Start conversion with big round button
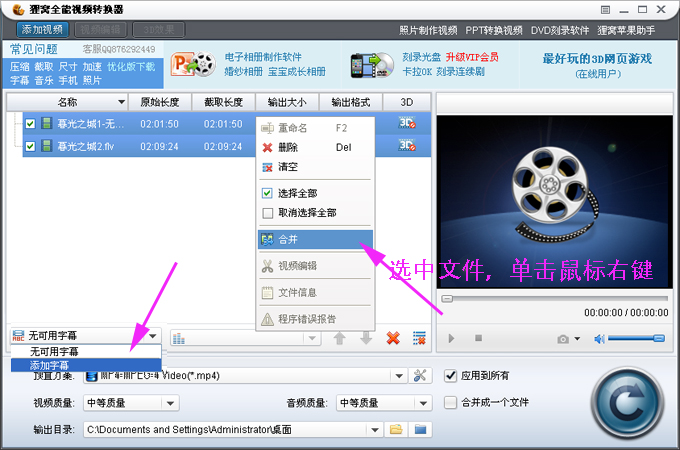The width and height of the screenshot is (680, 450). click(x=627, y=403)
